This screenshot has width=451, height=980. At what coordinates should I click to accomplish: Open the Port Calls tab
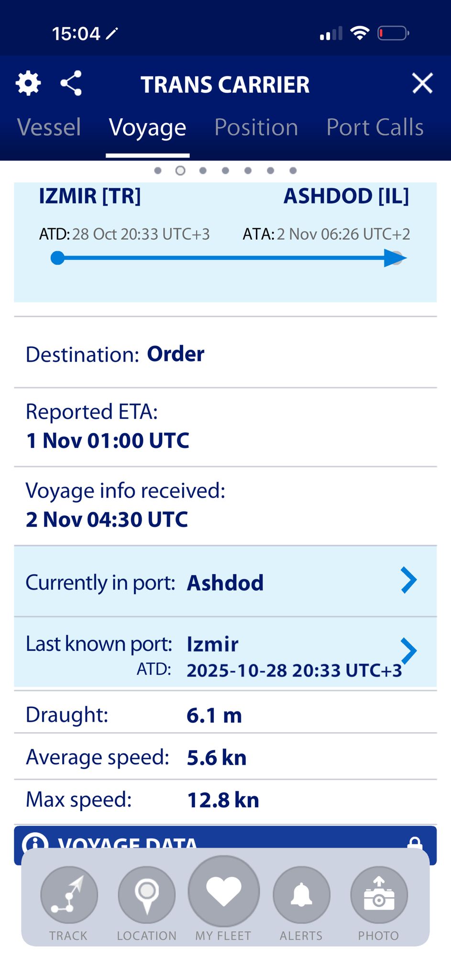coord(374,127)
